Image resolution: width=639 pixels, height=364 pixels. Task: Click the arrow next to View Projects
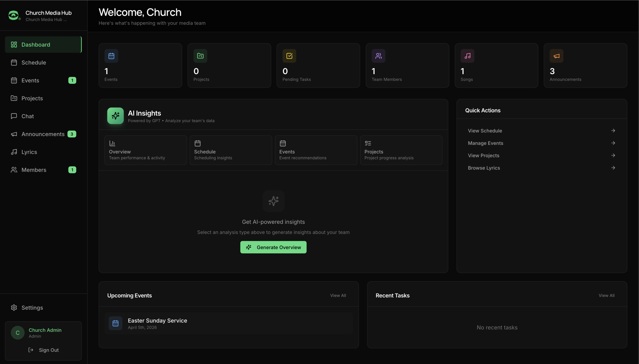point(613,155)
